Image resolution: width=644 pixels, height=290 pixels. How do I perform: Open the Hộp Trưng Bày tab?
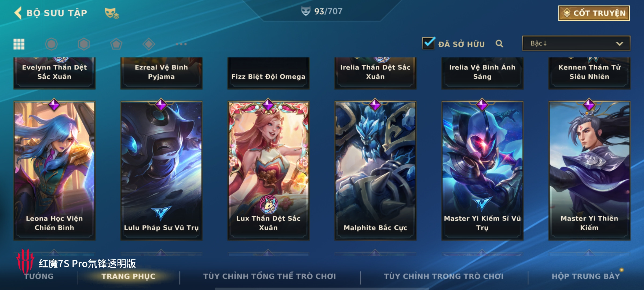586,276
